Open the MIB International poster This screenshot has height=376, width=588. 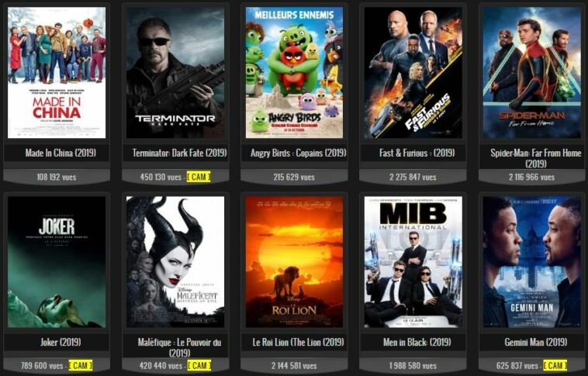[x=413, y=262]
